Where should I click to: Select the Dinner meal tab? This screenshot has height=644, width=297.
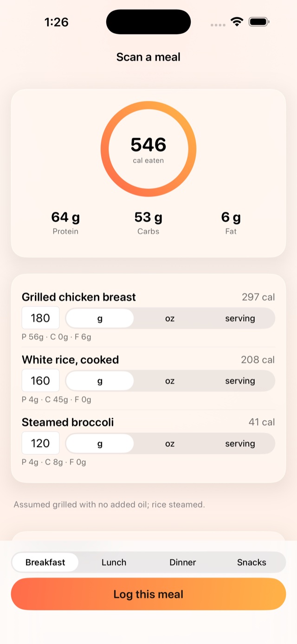182,562
